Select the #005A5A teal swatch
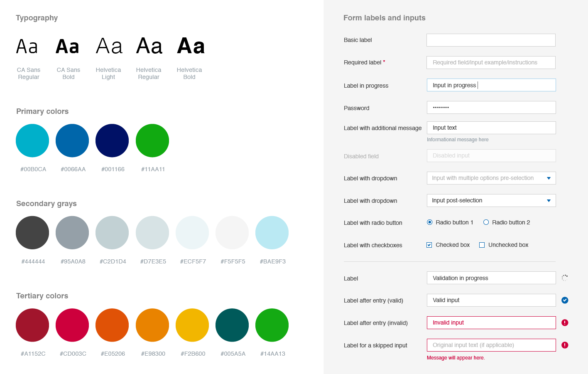 (232, 325)
